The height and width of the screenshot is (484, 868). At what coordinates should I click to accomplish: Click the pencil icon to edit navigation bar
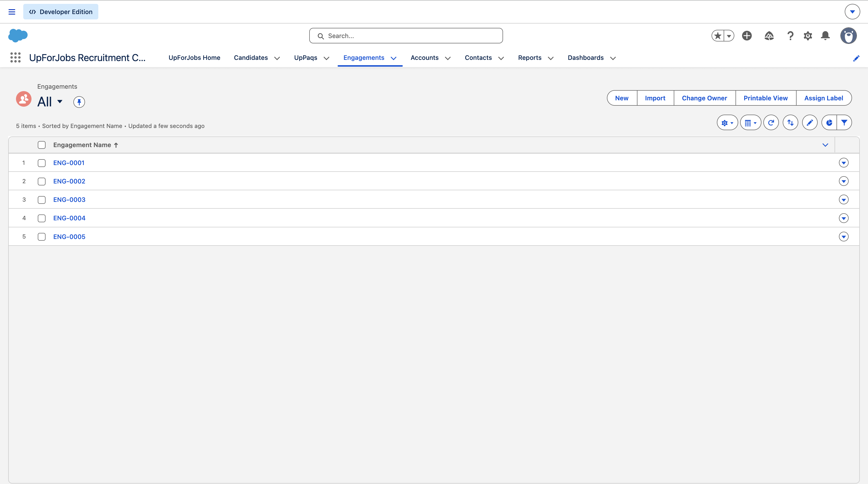[x=856, y=58]
